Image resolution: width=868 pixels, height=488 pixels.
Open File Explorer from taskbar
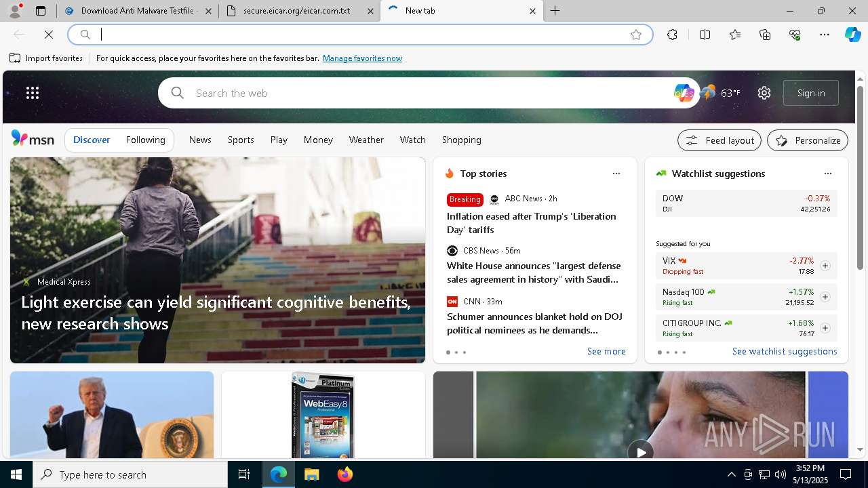(x=311, y=474)
